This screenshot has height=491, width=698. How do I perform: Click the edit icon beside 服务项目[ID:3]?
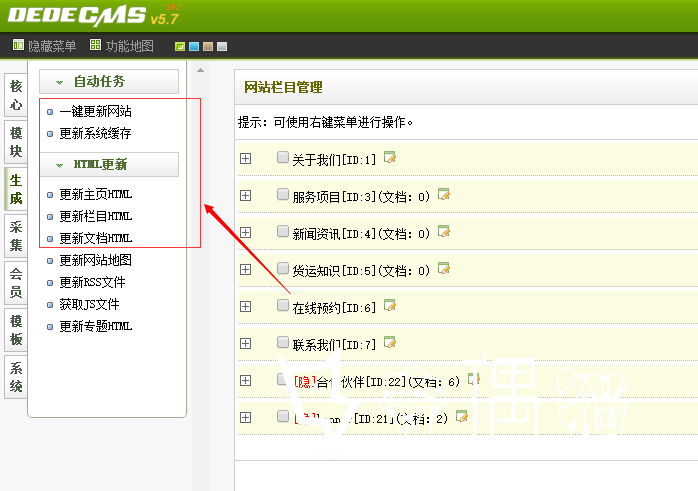[x=443, y=195]
